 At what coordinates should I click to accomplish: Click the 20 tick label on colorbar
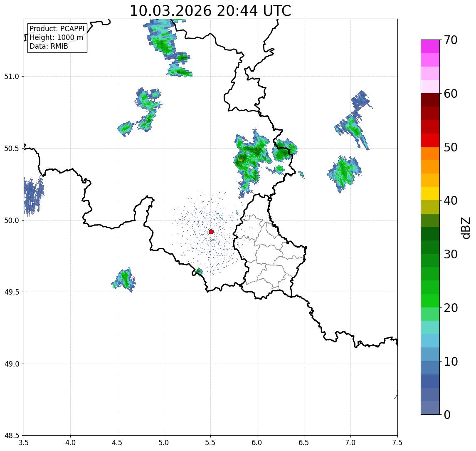(451, 308)
